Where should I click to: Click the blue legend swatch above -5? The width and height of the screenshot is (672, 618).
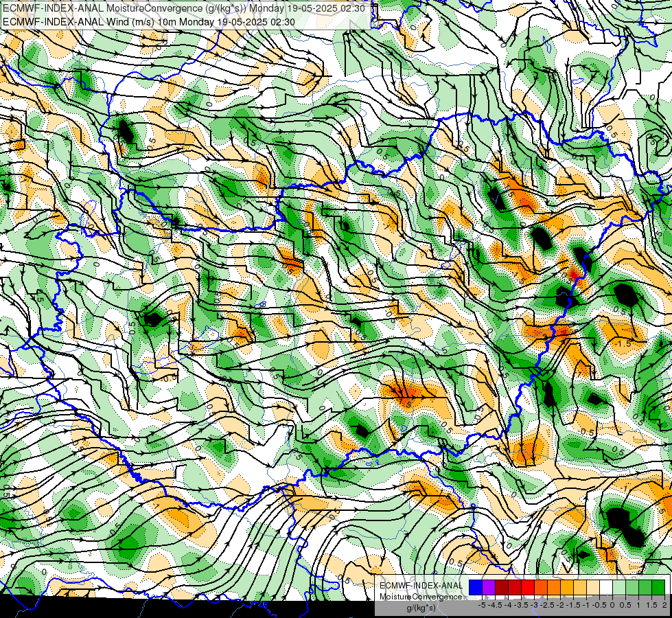pos(476,587)
